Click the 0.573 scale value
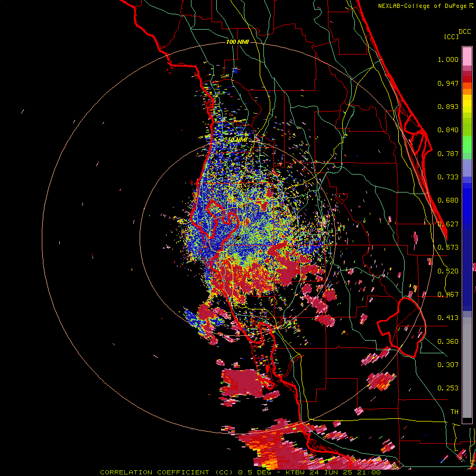Image resolution: width=476 pixels, height=476 pixels. pyautogui.click(x=448, y=248)
